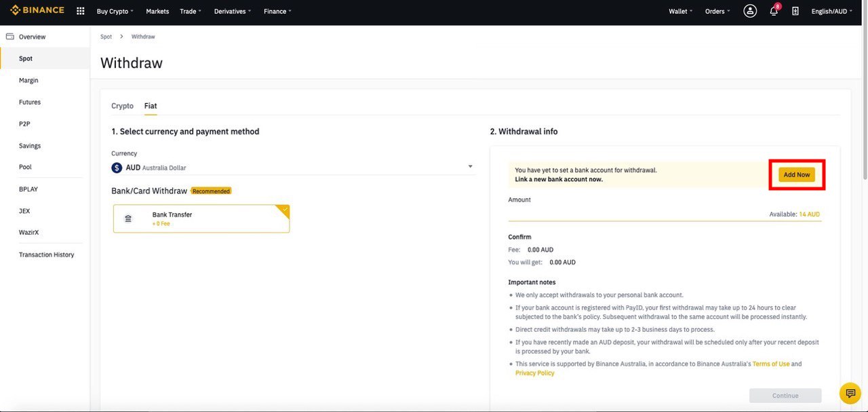Image resolution: width=868 pixels, height=412 pixels.
Task: Click the Withdraw breadcrumb text
Action: pyautogui.click(x=143, y=37)
